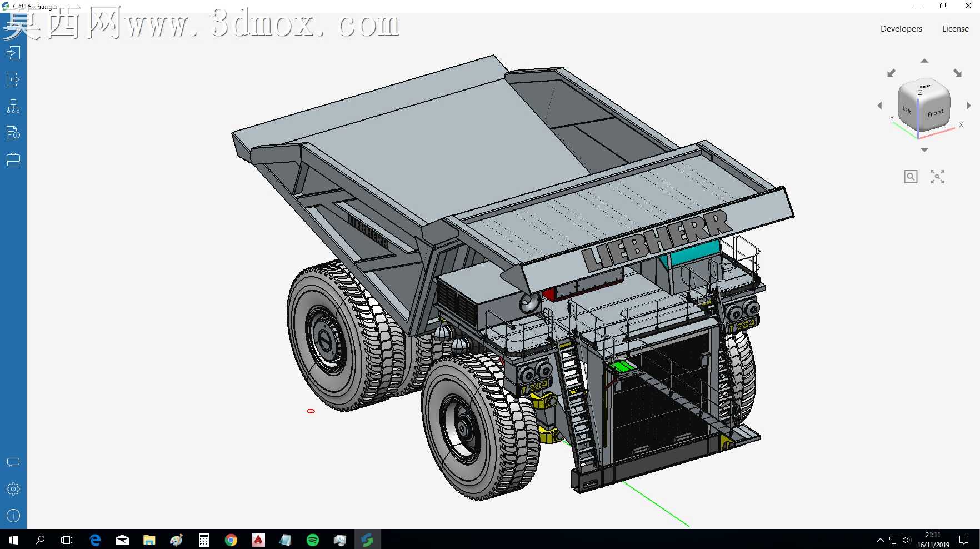Show the model structure tree panel
Screen dimensions: 980x549
click(x=13, y=106)
